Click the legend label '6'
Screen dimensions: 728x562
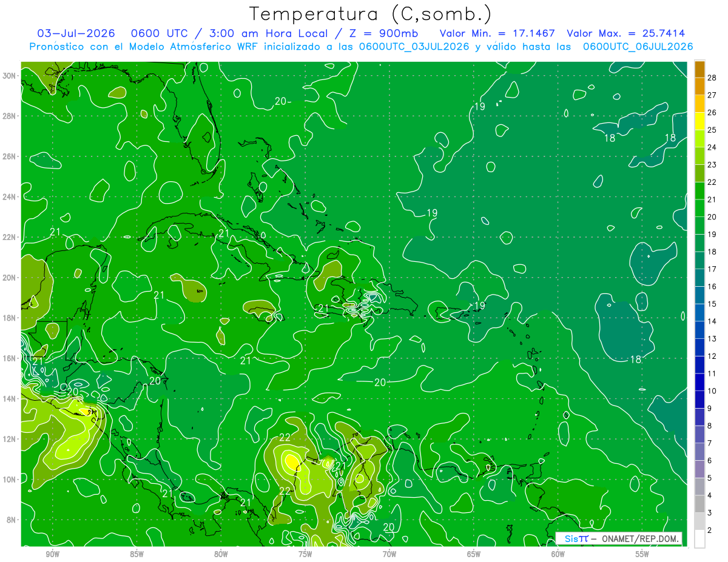click(710, 461)
